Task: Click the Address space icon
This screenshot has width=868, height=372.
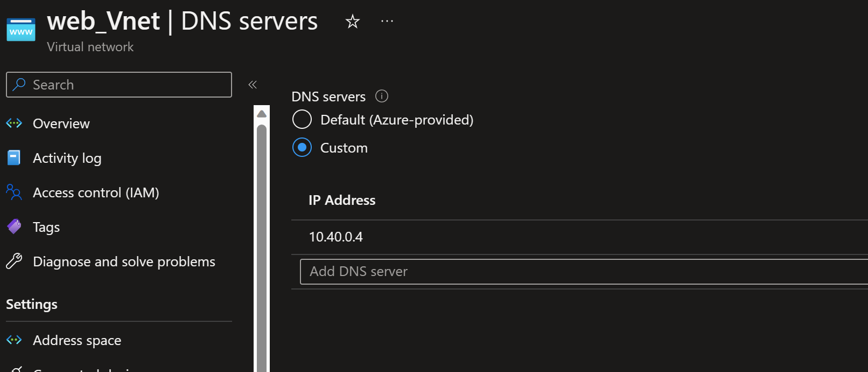Action: click(14, 340)
